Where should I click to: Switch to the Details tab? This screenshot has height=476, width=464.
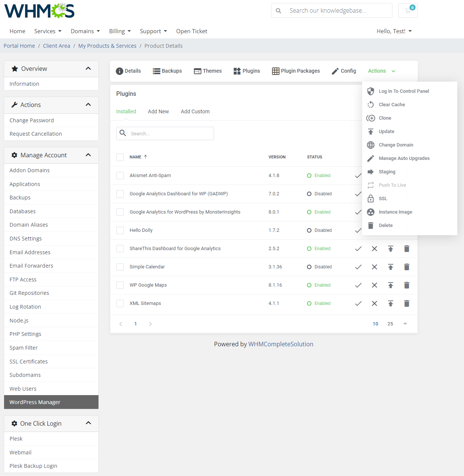pyautogui.click(x=128, y=71)
